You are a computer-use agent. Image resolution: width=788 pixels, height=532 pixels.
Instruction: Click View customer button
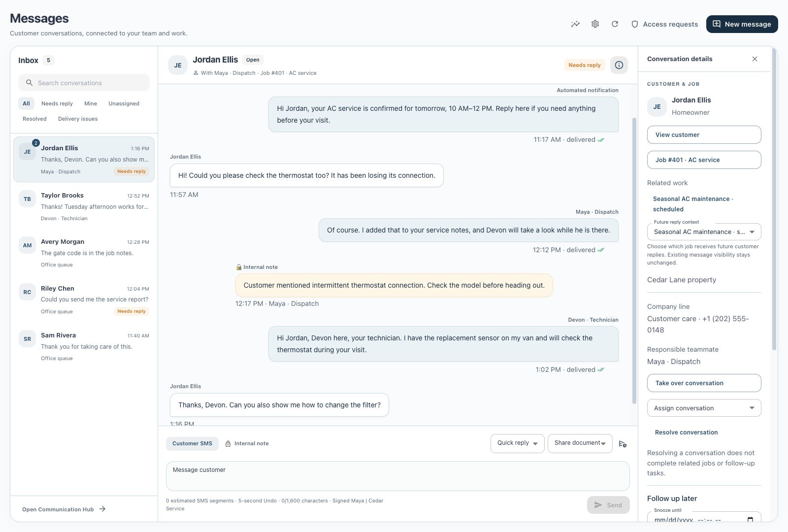[704, 135]
